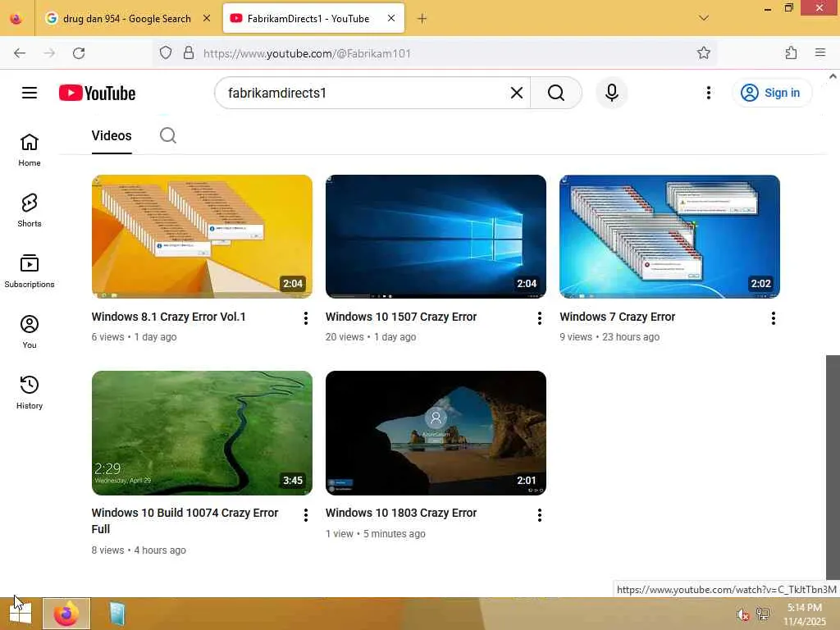Open the taskbar clock showing 5:14 PM
The image size is (840, 630).
[804, 614]
